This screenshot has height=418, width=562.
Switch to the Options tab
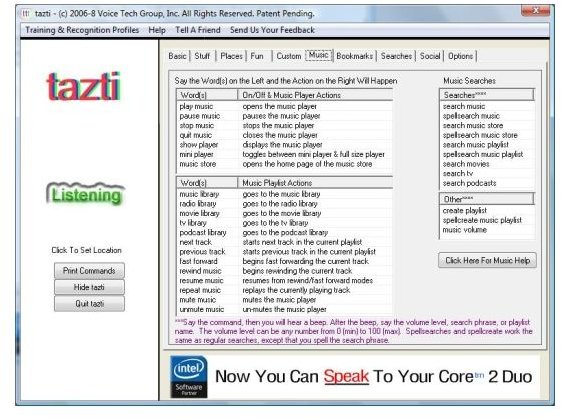[460, 56]
